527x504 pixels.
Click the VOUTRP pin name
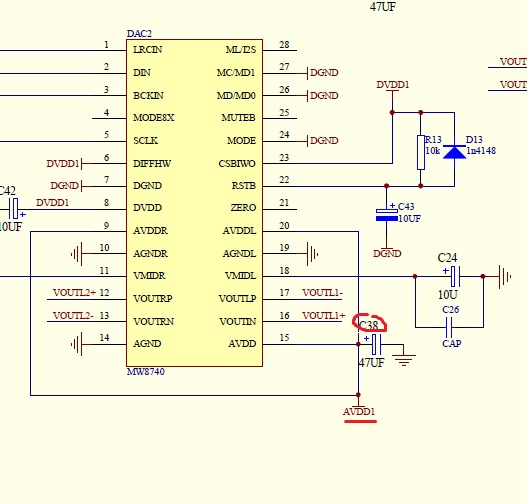tap(153, 298)
